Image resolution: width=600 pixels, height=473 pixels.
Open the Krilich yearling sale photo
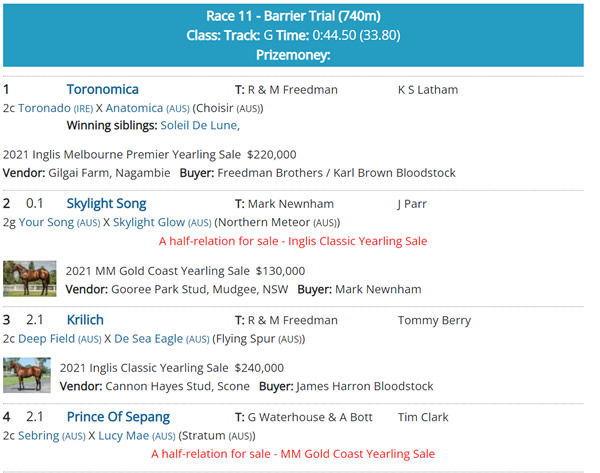pos(27,376)
